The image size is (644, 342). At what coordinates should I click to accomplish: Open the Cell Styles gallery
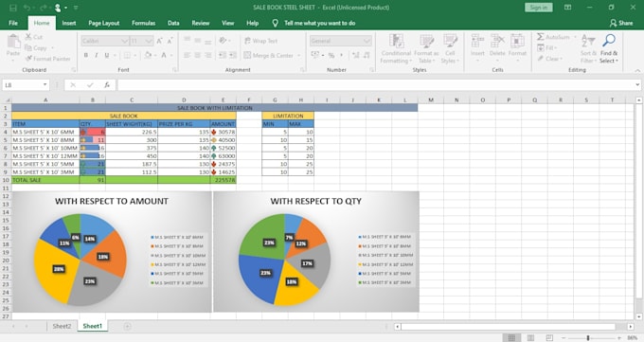coord(450,48)
